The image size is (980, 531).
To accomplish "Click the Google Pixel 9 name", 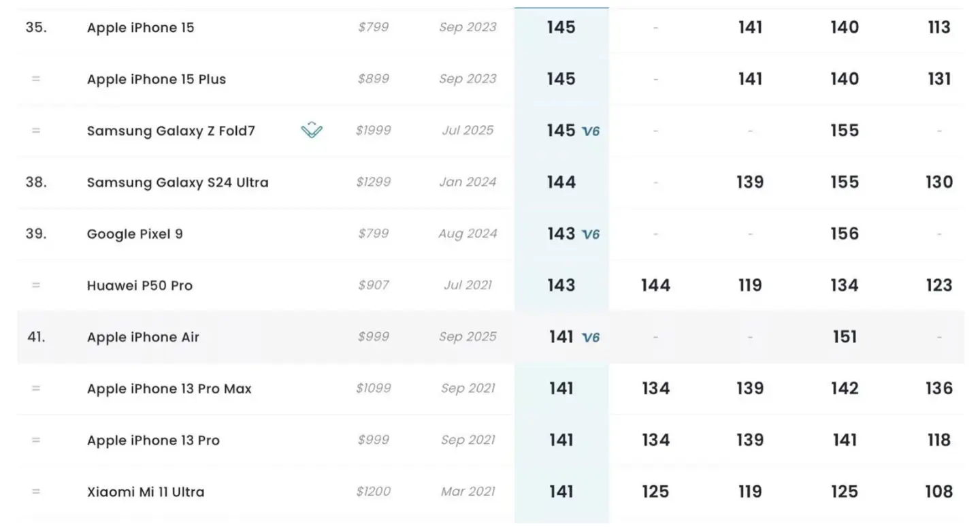I will pos(135,234).
